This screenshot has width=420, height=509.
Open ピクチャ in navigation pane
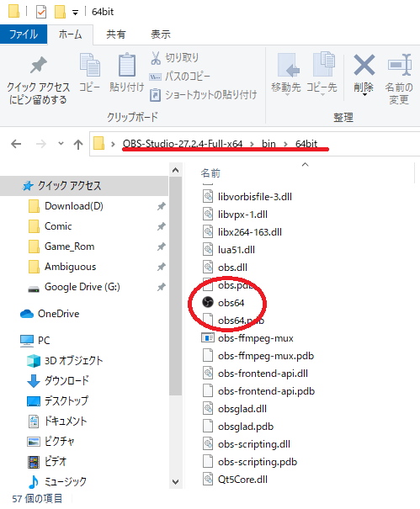51,441
